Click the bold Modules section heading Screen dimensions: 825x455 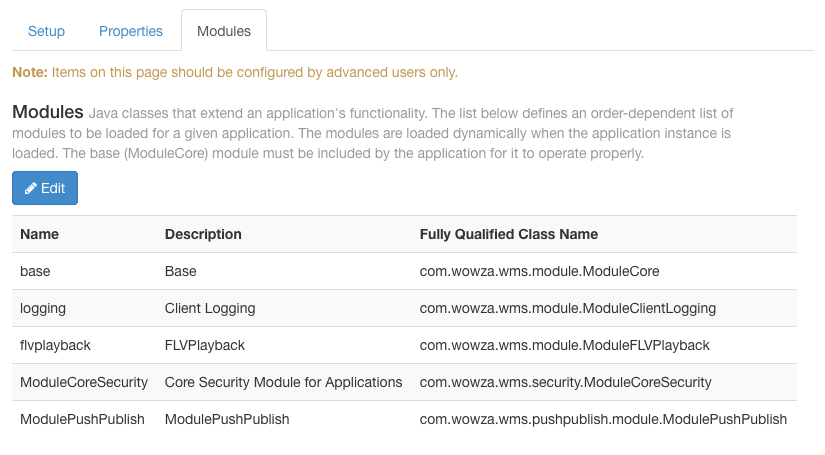click(x=46, y=111)
